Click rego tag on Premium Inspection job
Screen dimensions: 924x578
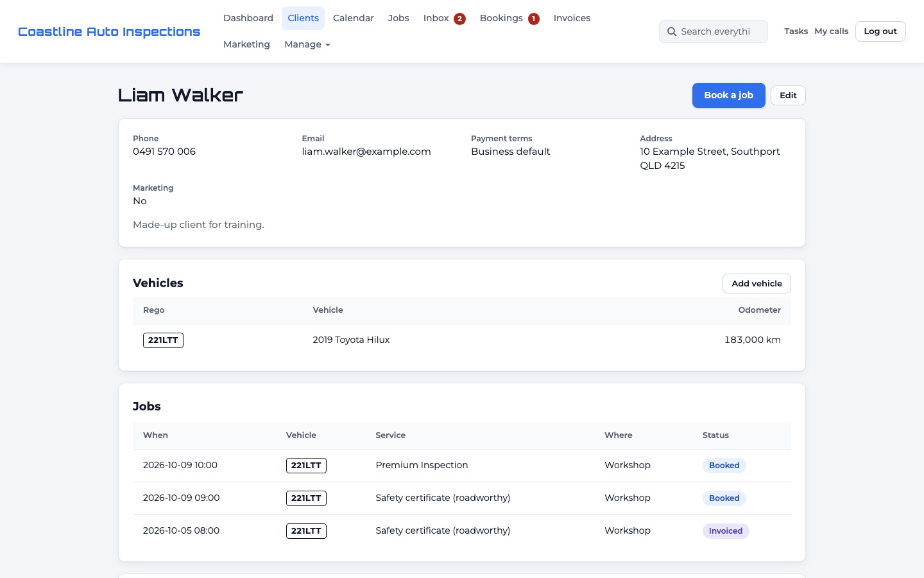tap(306, 466)
